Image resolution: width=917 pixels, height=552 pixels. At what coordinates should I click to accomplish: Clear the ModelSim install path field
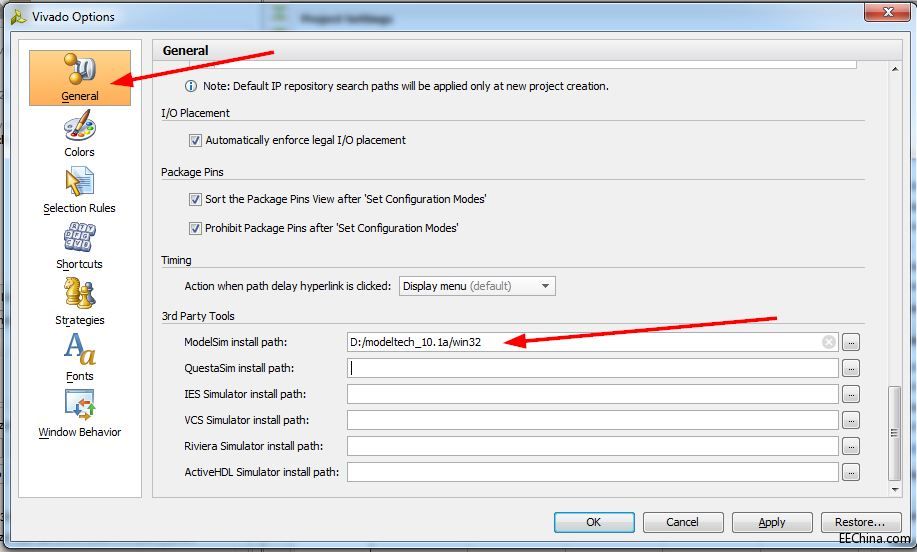click(829, 342)
